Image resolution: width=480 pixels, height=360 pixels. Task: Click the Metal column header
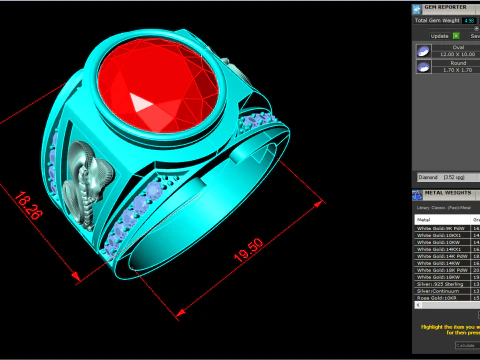442,220
